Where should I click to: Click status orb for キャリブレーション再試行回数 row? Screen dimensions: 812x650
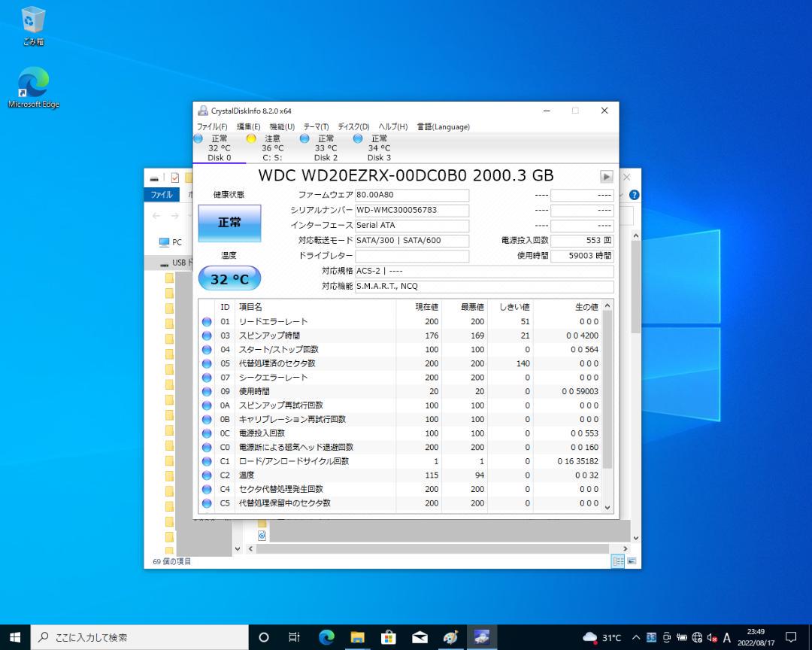[x=208, y=420]
